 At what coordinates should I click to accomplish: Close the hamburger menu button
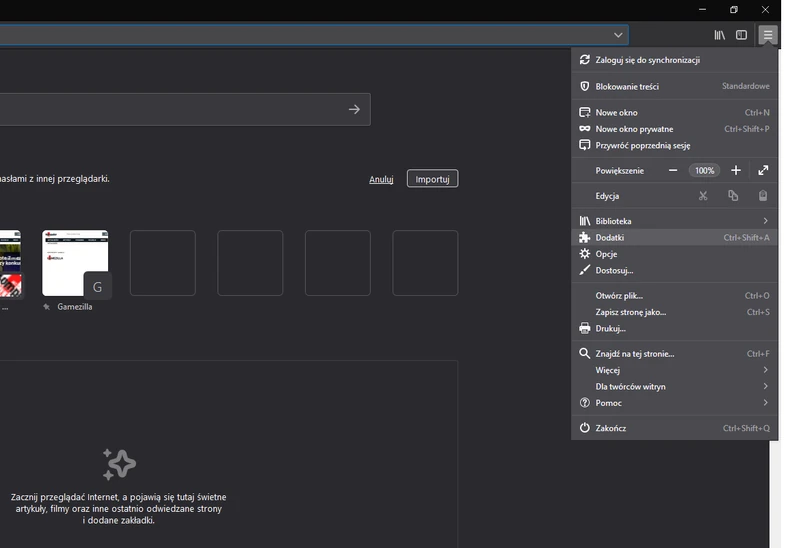[x=767, y=35]
